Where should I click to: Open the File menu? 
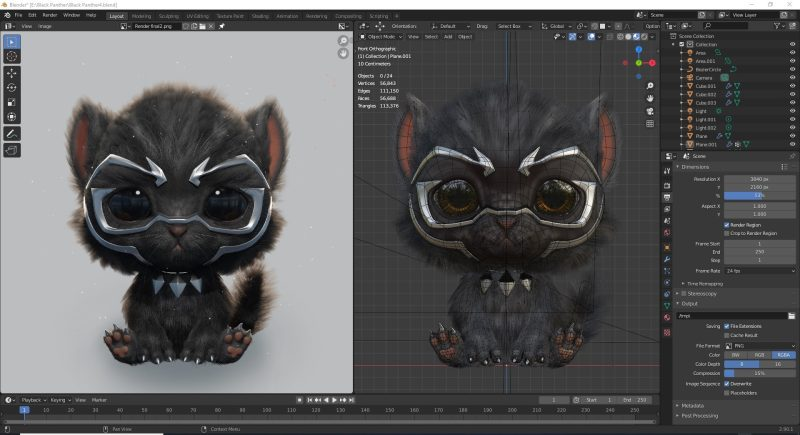[x=18, y=15]
